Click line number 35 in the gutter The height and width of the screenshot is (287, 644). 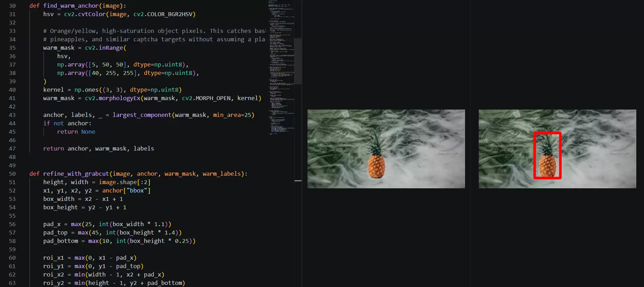point(12,48)
